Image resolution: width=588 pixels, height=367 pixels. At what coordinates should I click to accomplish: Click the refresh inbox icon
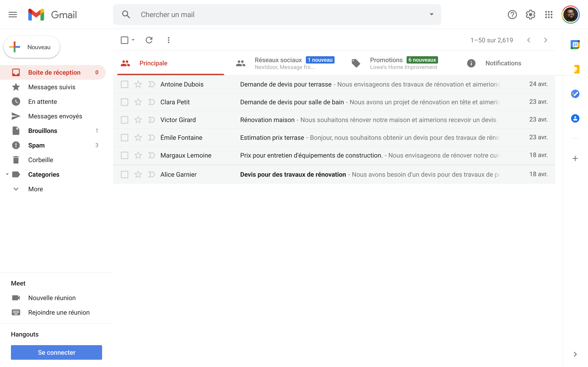[149, 40]
